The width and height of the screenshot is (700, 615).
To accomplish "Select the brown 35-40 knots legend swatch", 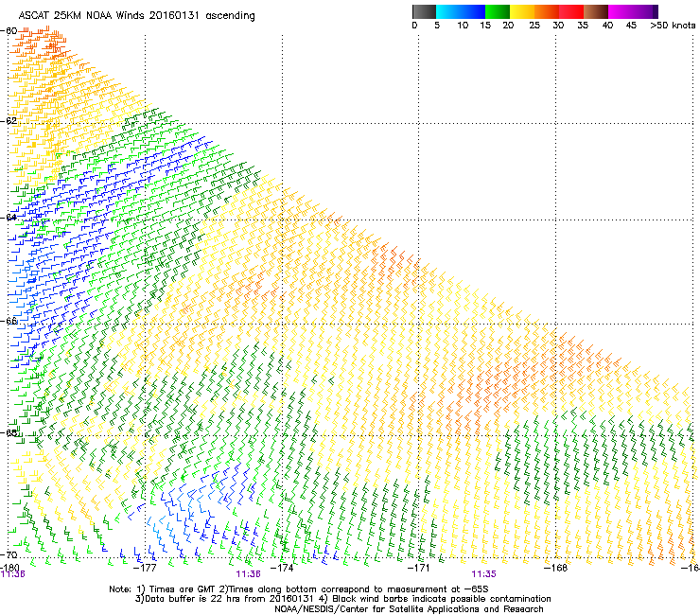I will pyautogui.click(x=596, y=11).
